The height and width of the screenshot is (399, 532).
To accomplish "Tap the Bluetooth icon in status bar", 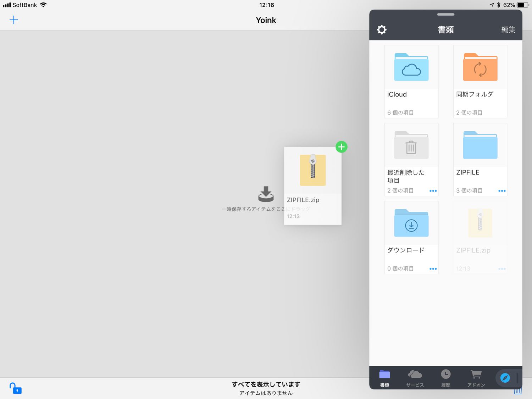I will [x=498, y=5].
